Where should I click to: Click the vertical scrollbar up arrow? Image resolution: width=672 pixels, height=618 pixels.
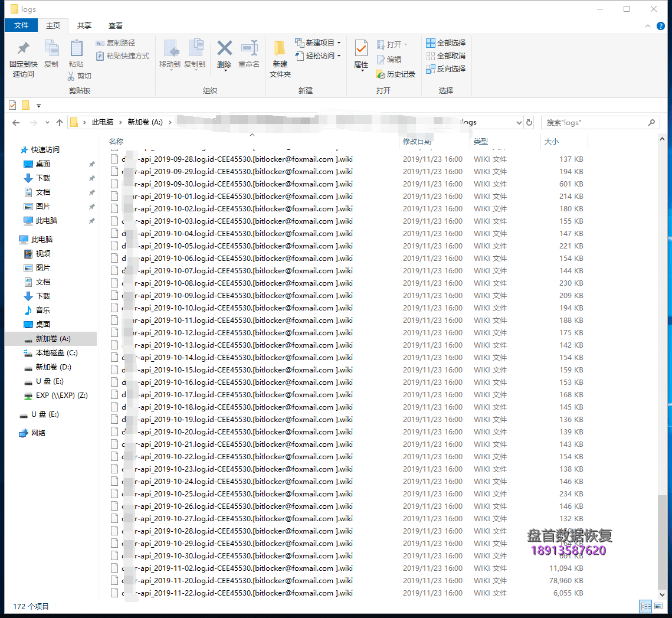click(662, 139)
